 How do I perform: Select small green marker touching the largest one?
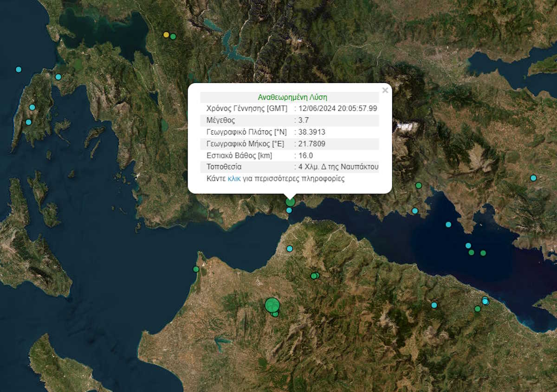pos(275,314)
